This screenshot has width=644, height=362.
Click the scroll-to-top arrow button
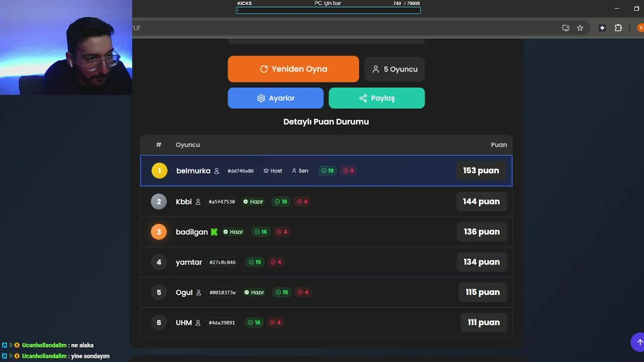pyautogui.click(x=638, y=342)
